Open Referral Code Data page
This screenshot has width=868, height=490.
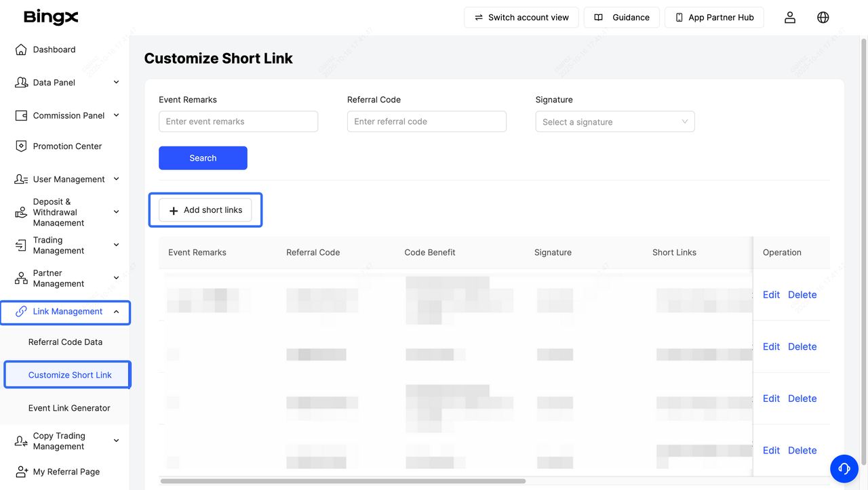click(x=65, y=342)
